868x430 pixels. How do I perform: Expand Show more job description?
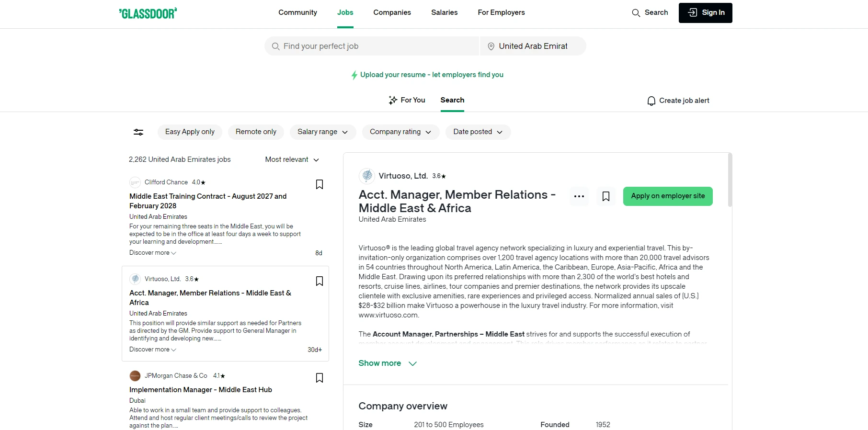point(388,363)
